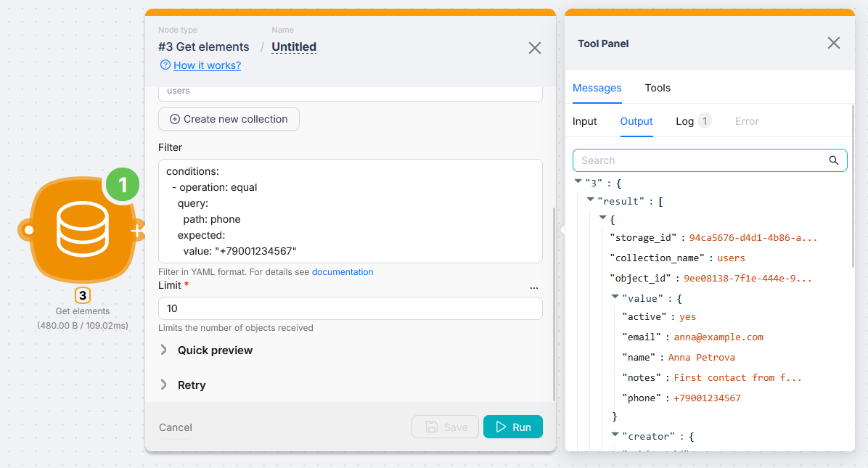Click the search magnifier icon in Tool Panel
The image size is (868, 468).
833,160
